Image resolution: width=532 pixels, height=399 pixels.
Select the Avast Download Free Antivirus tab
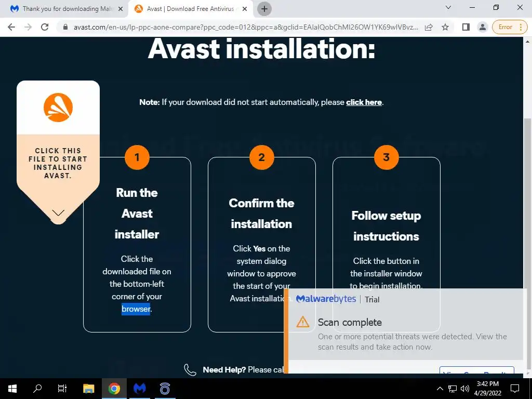pyautogui.click(x=190, y=9)
